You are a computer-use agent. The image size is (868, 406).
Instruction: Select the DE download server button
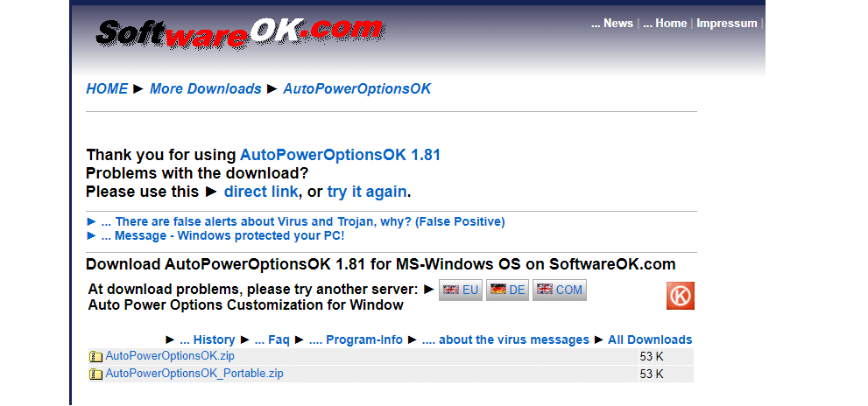pyautogui.click(x=508, y=290)
